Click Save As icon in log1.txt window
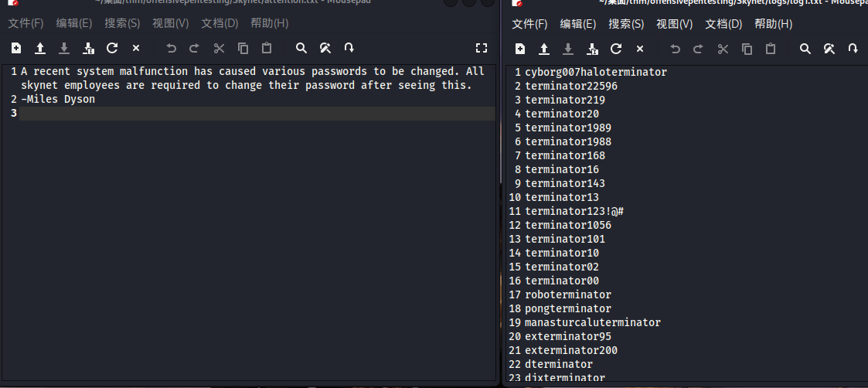The image size is (868, 388). 592,49
